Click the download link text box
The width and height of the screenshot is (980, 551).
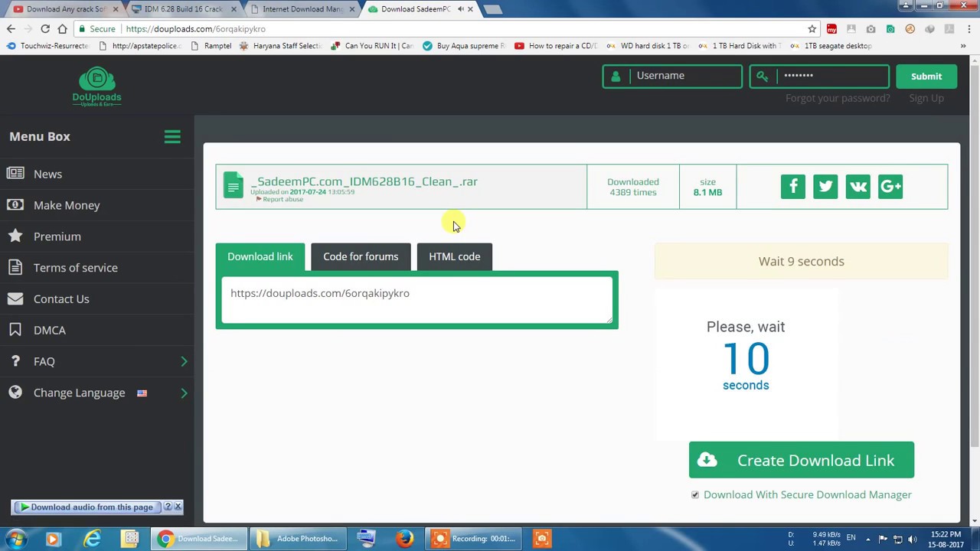pyautogui.click(x=417, y=300)
